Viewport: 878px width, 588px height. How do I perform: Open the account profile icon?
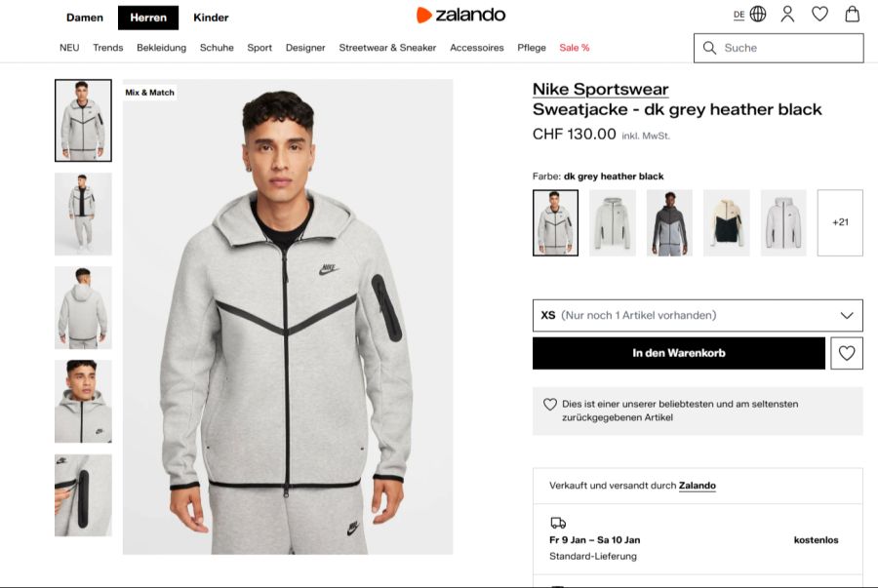[787, 15]
